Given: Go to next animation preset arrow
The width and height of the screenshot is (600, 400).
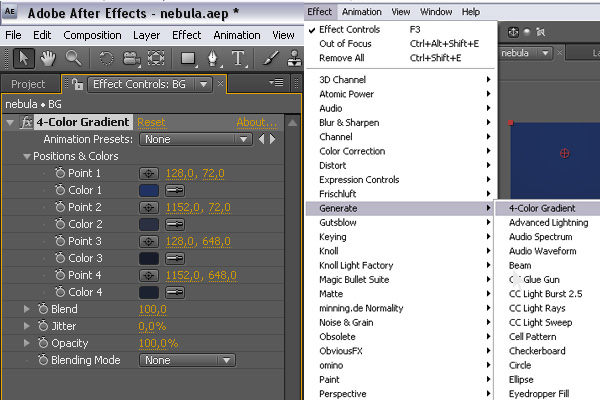Looking at the screenshot, I should pyautogui.click(x=272, y=139).
